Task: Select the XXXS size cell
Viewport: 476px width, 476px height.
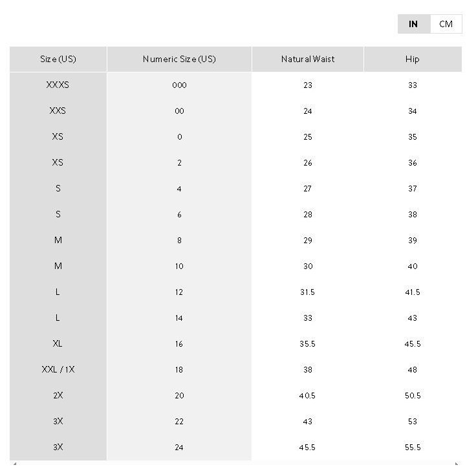Action: [58, 85]
